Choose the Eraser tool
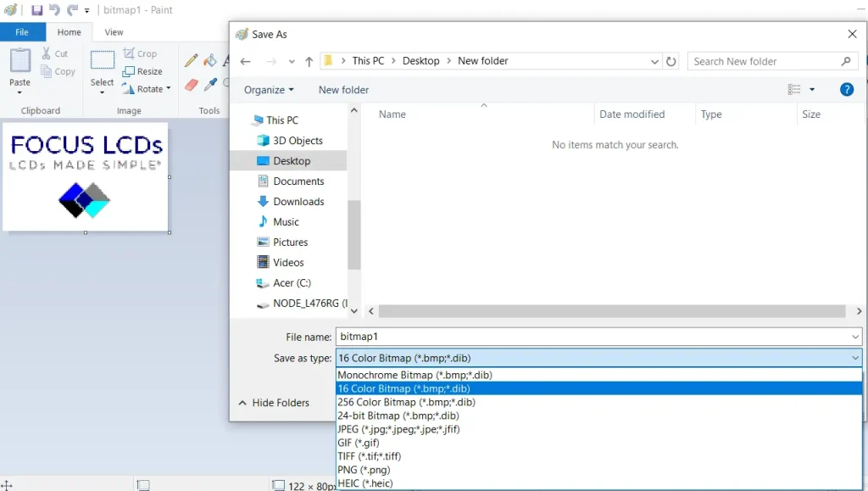The height and width of the screenshot is (491, 868). 191,84
